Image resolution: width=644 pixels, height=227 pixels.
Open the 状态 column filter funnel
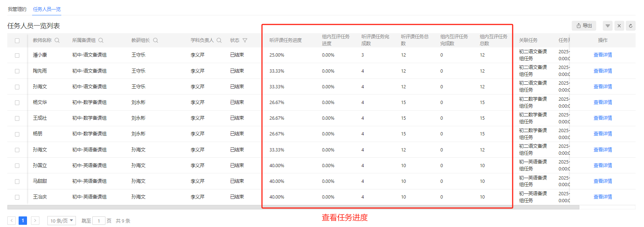click(245, 41)
